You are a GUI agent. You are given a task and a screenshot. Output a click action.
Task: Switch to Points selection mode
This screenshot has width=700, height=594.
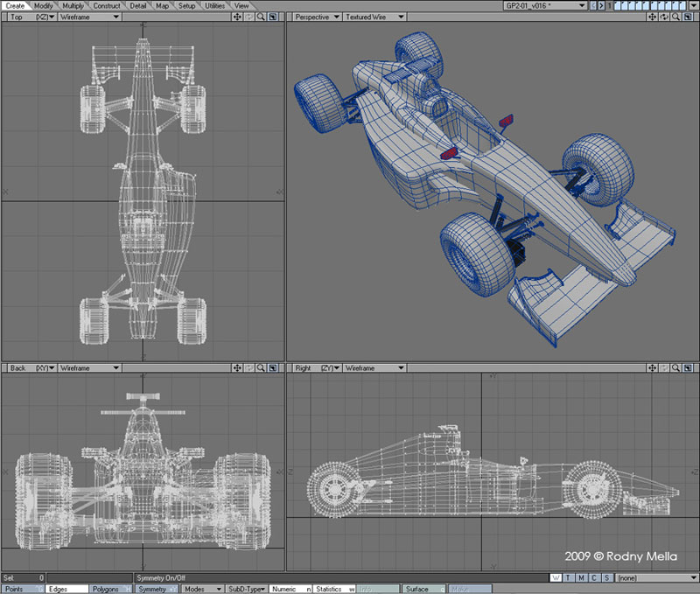pos(15,589)
